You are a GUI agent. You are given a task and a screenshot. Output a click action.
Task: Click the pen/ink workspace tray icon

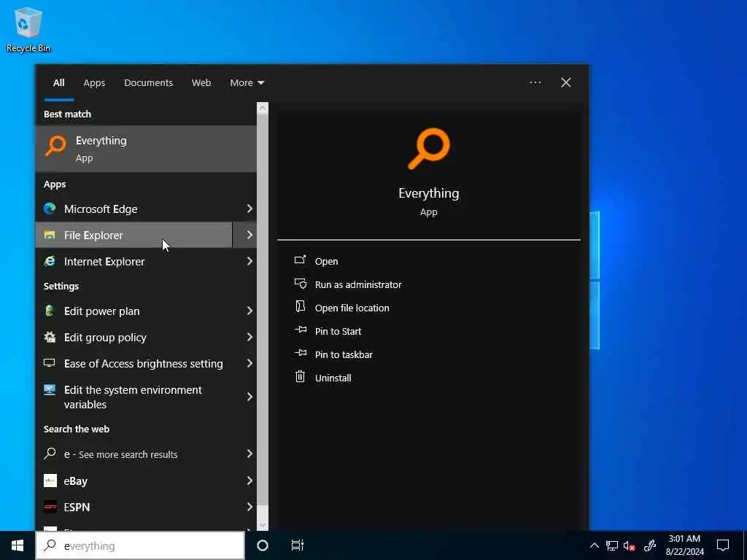click(650, 545)
